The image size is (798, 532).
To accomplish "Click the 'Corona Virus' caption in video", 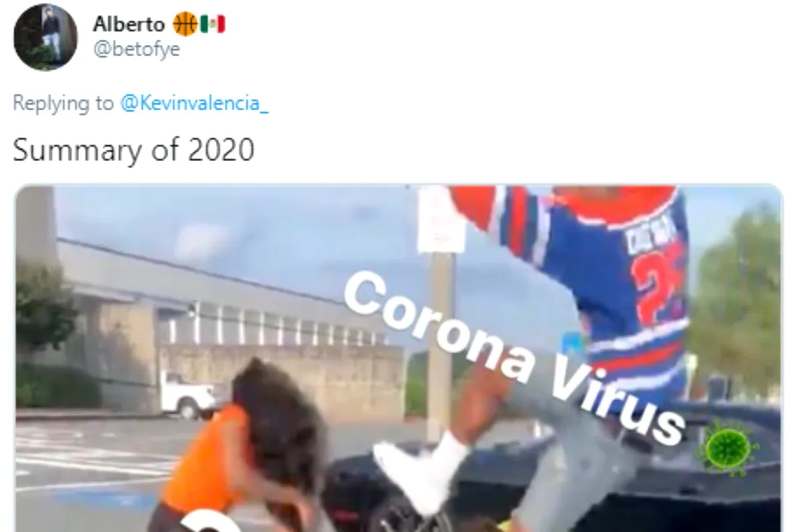I will 514,356.
